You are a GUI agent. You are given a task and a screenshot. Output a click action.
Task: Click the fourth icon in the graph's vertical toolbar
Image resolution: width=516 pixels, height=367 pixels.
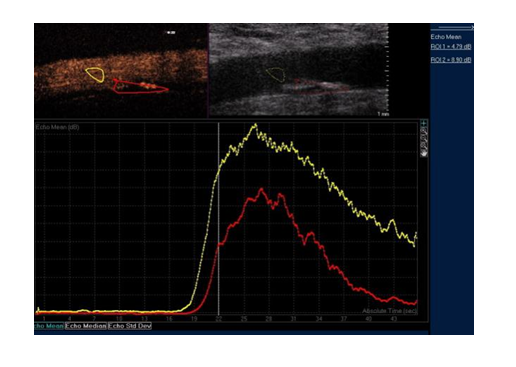coord(424,146)
